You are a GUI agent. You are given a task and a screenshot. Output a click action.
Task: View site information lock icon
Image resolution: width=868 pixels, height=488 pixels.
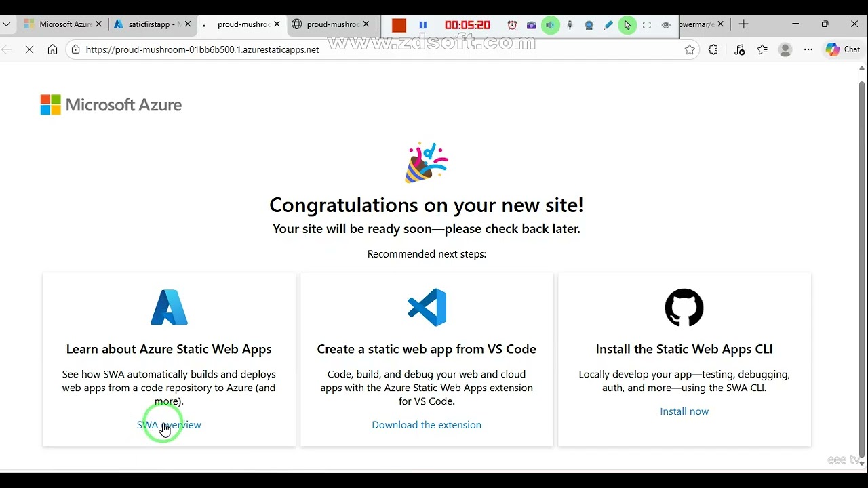click(x=76, y=49)
